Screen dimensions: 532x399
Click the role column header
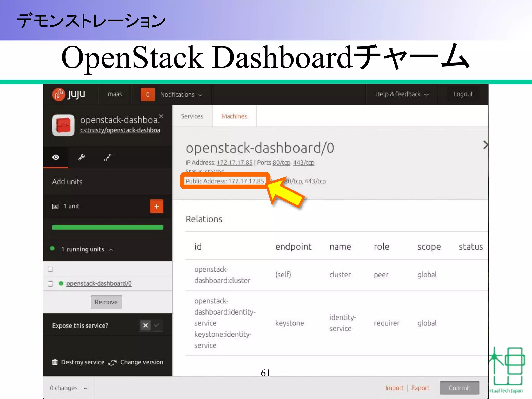point(381,247)
